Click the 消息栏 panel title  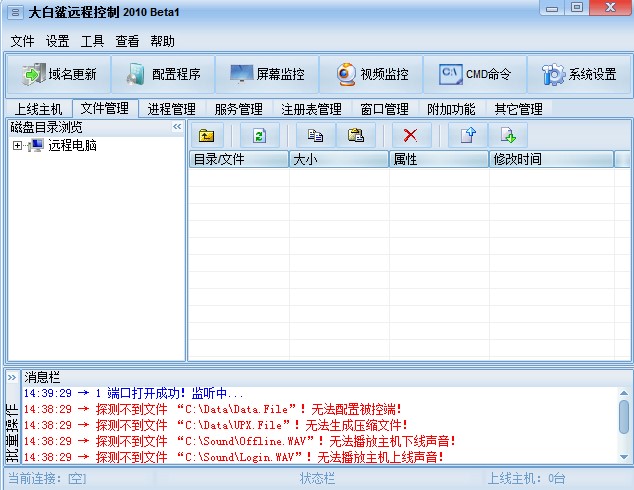pyautogui.click(x=42, y=378)
